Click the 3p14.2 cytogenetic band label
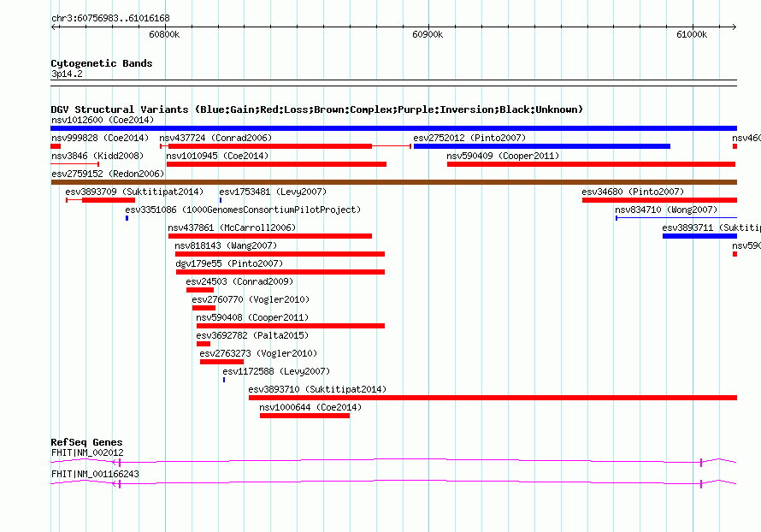The image size is (761, 532). pos(67,74)
